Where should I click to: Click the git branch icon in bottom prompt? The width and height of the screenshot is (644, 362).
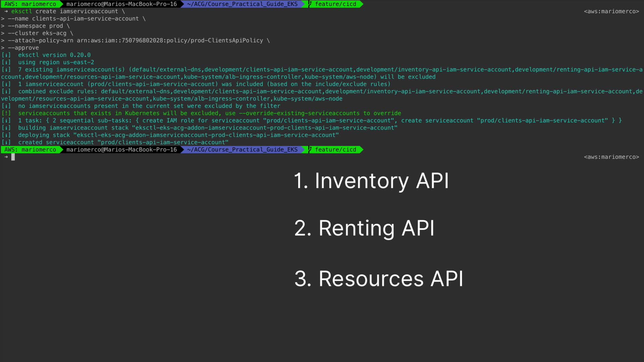[x=310, y=149]
